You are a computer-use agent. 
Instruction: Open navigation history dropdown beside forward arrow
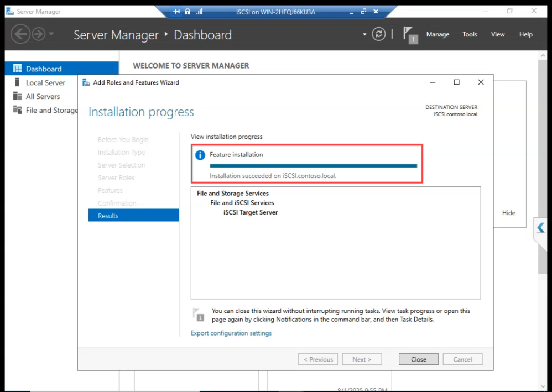(x=51, y=34)
